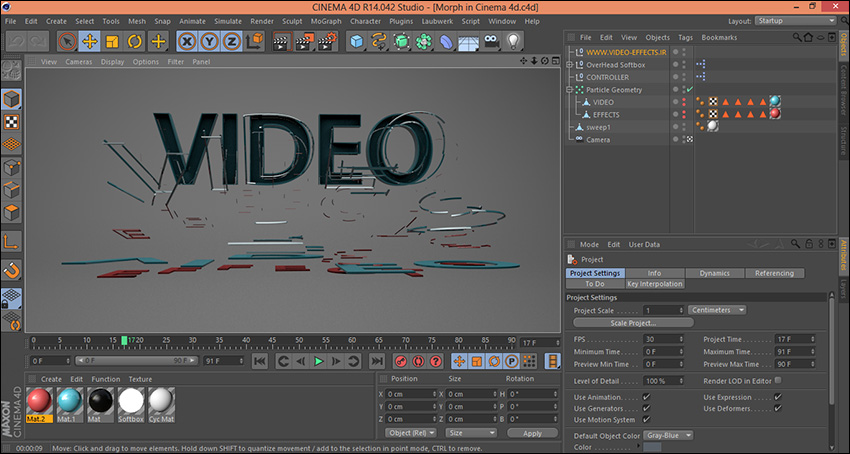
Task: Open the MoGraph menu
Action: pyautogui.click(x=326, y=21)
